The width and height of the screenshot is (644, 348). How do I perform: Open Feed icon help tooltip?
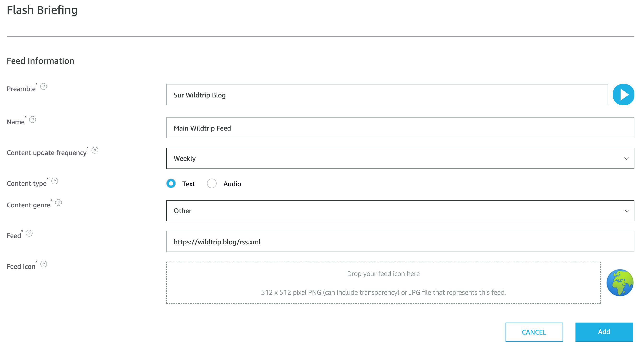point(44,264)
